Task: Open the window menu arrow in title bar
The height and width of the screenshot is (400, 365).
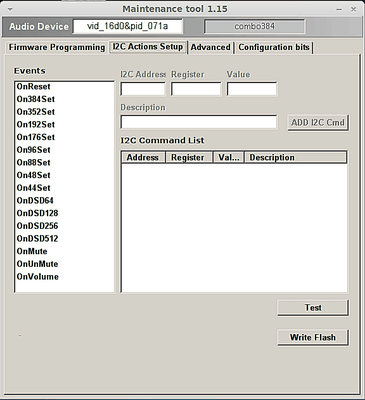Action: (10, 9)
